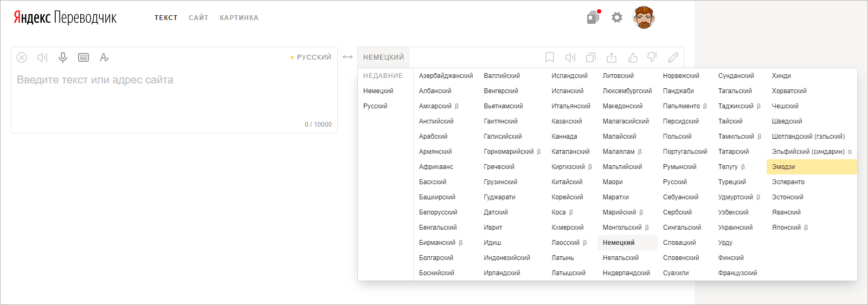Image resolution: width=868 pixels, height=305 pixels.
Task: Toggle spell-check icon in source panel
Action: click(104, 57)
